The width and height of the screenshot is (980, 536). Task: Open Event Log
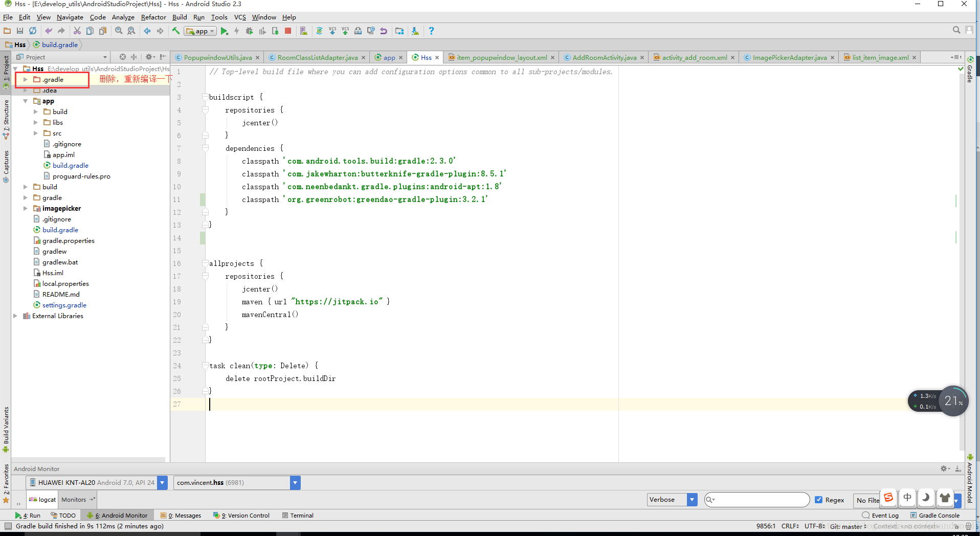pyautogui.click(x=881, y=516)
